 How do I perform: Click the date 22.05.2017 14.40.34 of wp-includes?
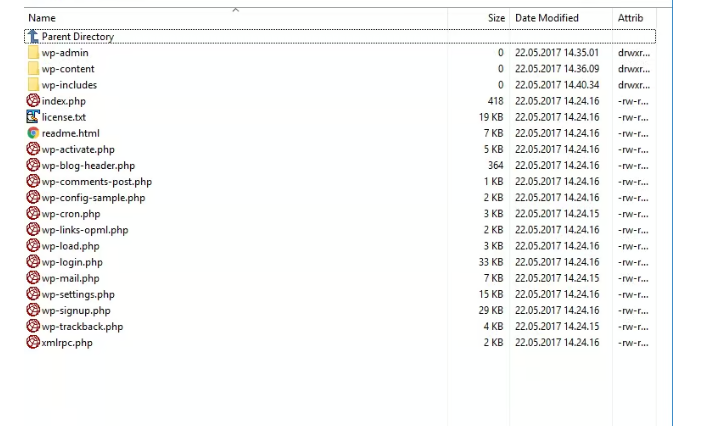(x=557, y=85)
